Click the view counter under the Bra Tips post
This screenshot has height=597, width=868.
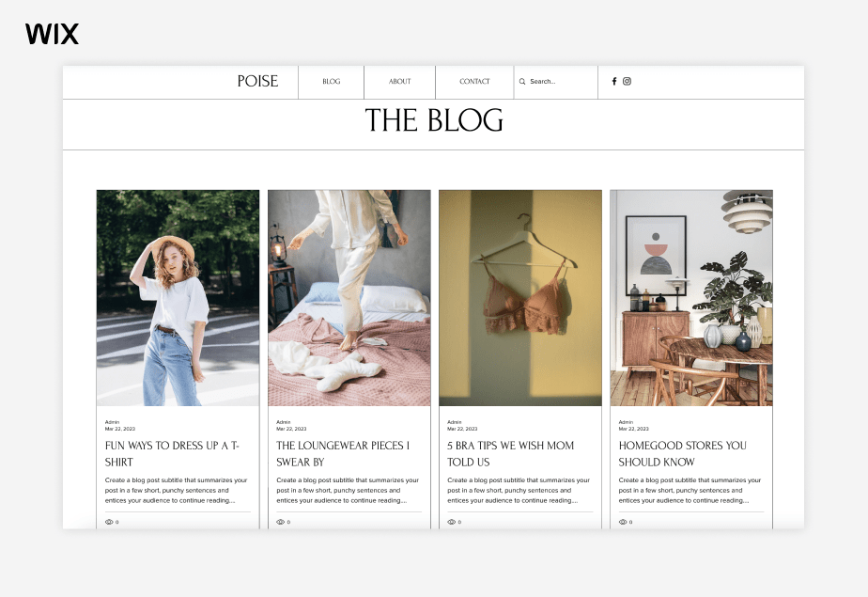[x=450, y=521]
